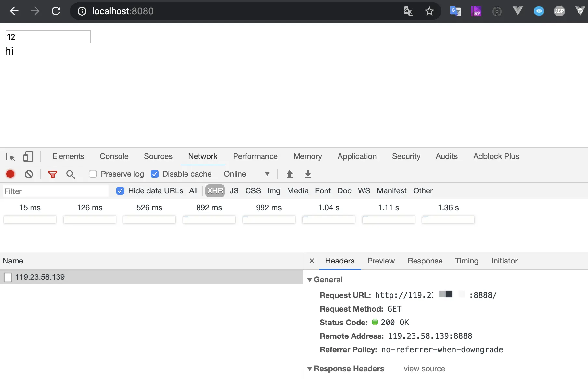The image size is (588, 379).
Task: Filter requests by Font
Action: pyautogui.click(x=323, y=191)
